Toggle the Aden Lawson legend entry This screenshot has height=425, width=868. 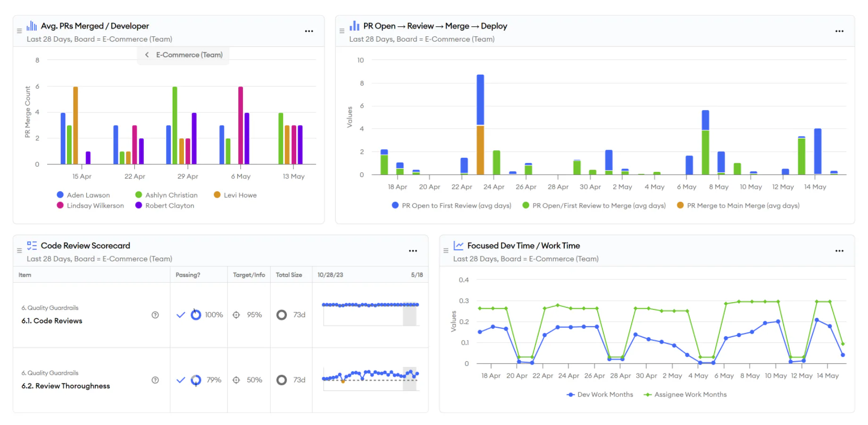pyautogui.click(x=83, y=195)
